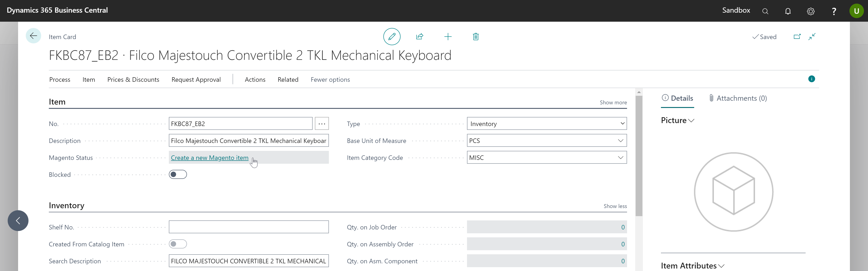Click the back arrow button

coord(33,36)
